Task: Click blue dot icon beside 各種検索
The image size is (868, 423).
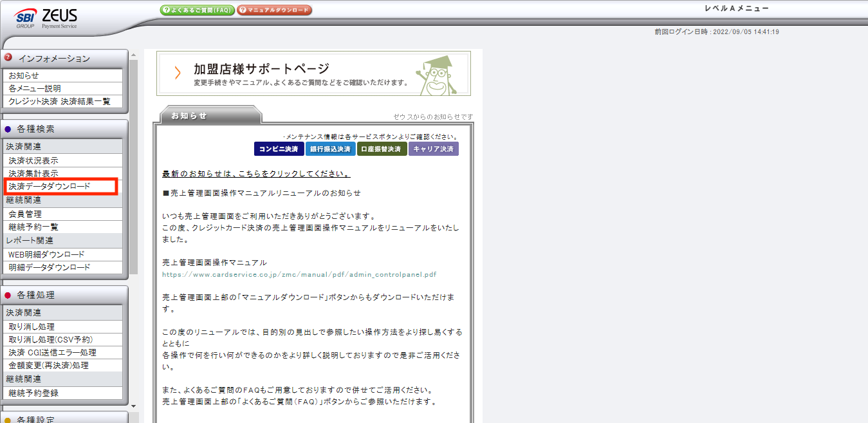Action: 8,129
